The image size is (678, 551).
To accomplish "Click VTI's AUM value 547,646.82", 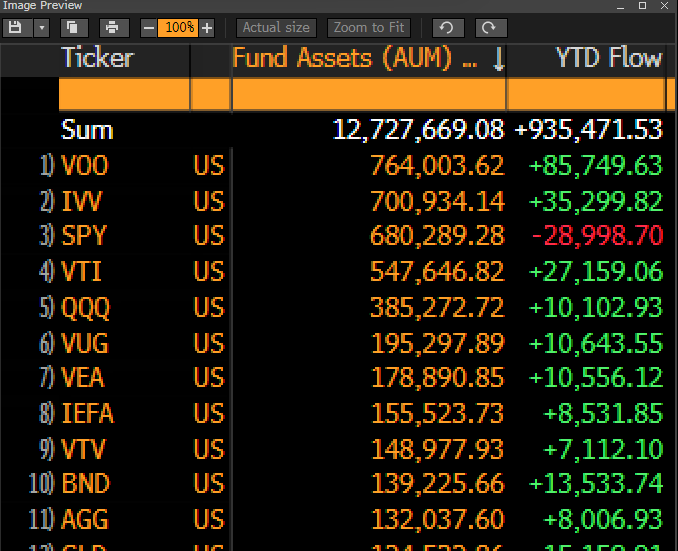I will tap(437, 272).
